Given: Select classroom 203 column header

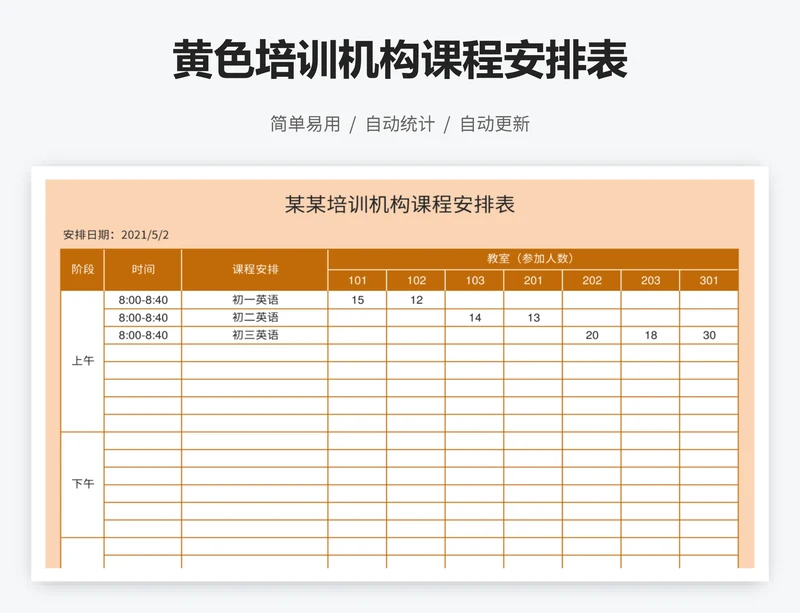Looking at the screenshot, I should coord(651,280).
